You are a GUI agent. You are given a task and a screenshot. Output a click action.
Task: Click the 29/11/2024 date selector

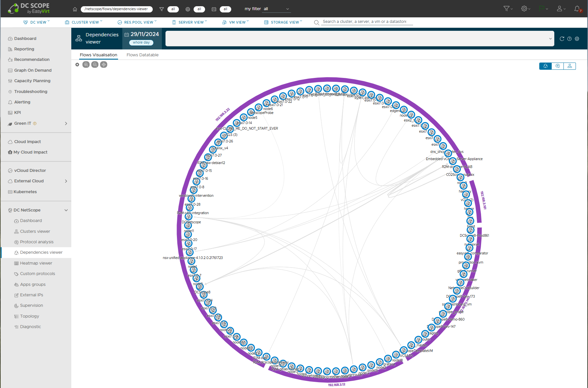pyautogui.click(x=145, y=34)
